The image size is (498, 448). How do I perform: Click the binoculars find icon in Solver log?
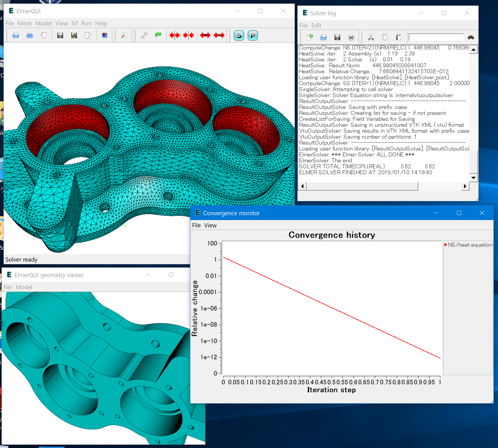471,37
